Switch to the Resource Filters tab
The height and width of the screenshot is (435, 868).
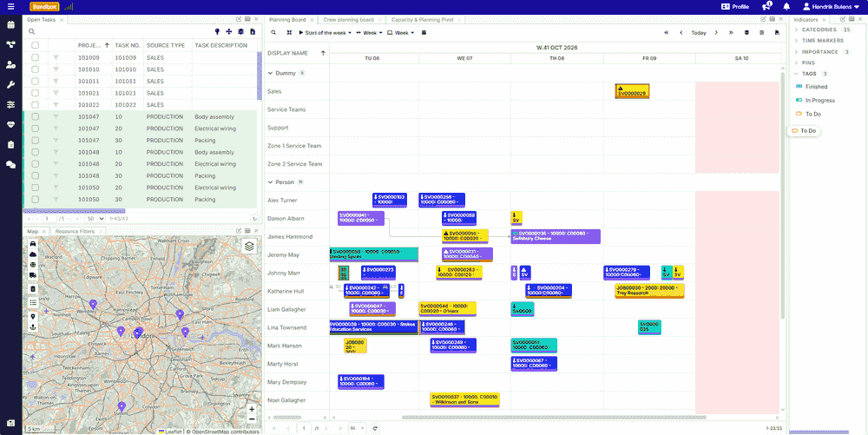[x=75, y=231]
